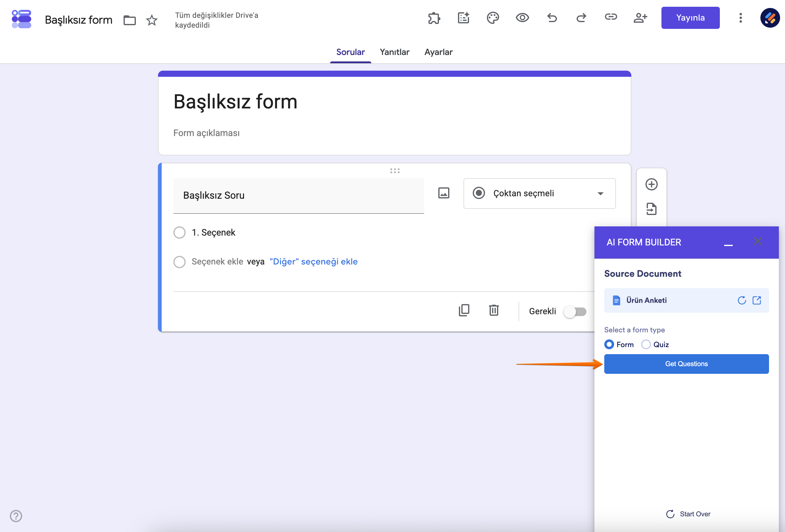Click the move to folder icon
785x532 pixels.
pos(129,20)
